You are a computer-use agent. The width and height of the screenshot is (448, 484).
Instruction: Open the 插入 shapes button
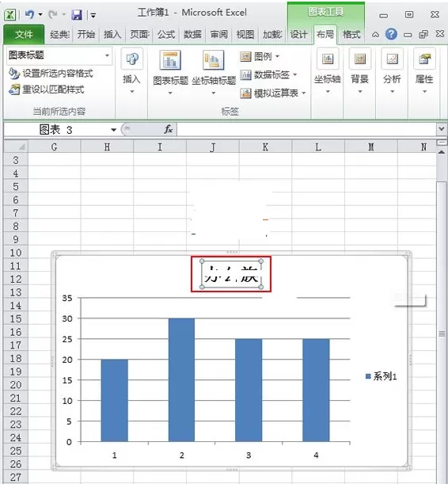coord(131,71)
